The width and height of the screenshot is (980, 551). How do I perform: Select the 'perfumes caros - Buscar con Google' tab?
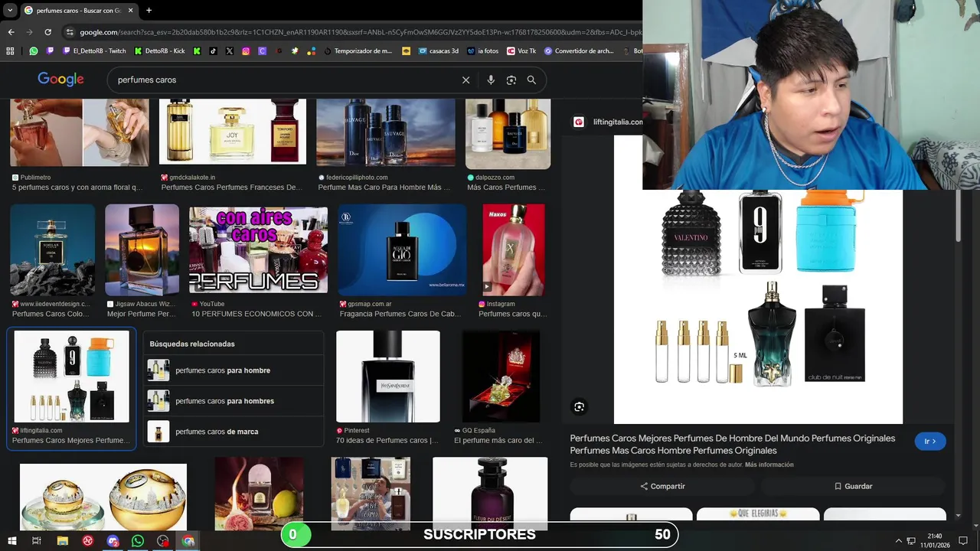[x=78, y=10]
